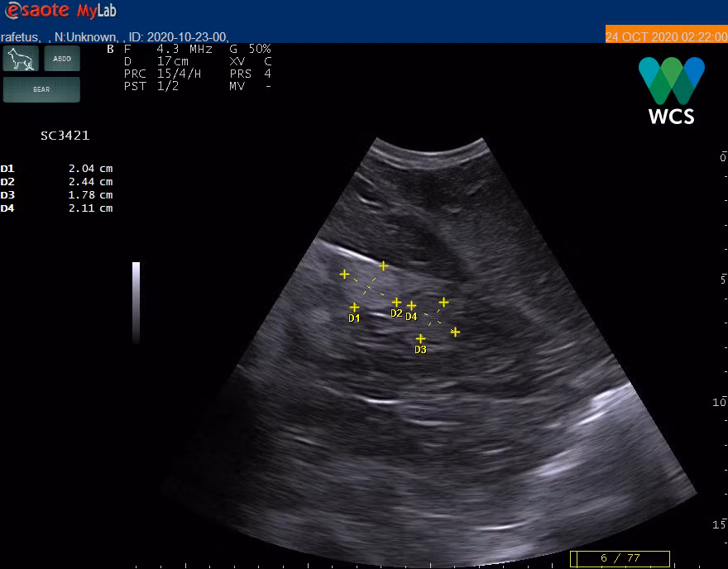
Task: Choose the D4 2.11 cm measurement row
Action: pos(57,208)
